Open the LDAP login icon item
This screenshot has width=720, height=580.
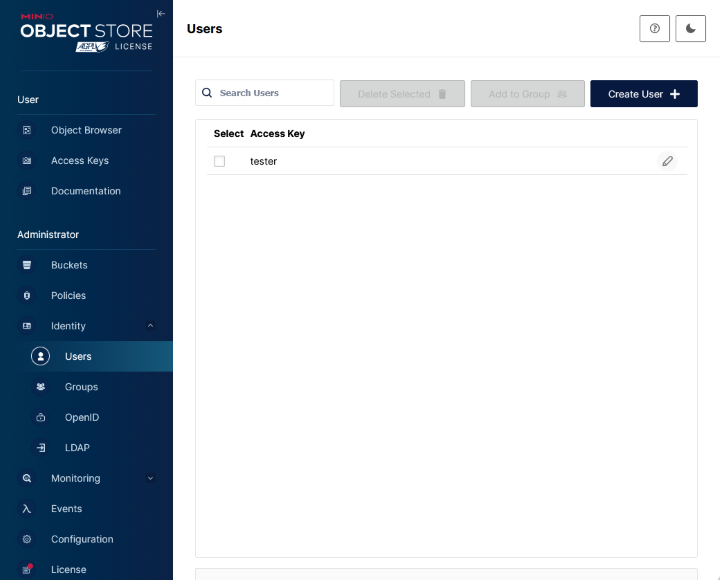pos(40,448)
